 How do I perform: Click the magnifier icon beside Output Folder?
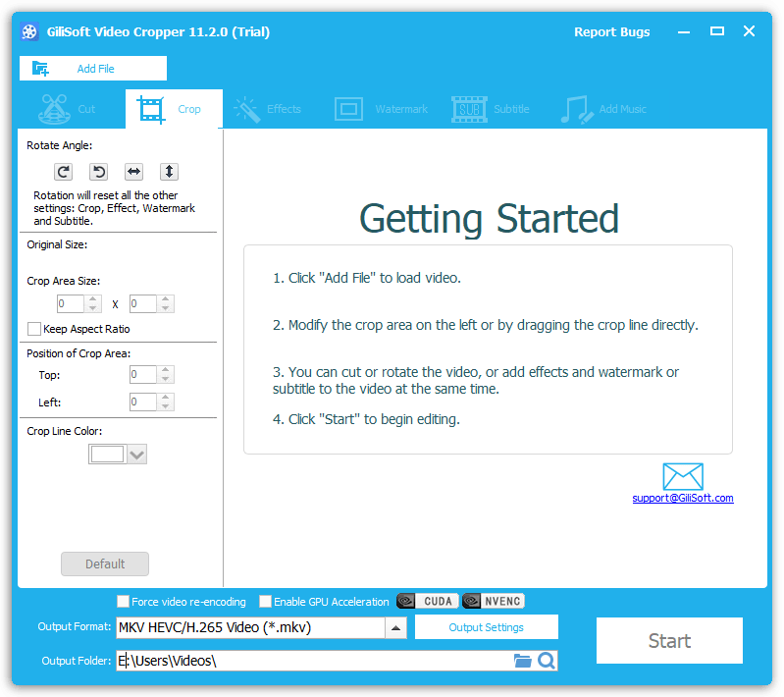click(547, 661)
